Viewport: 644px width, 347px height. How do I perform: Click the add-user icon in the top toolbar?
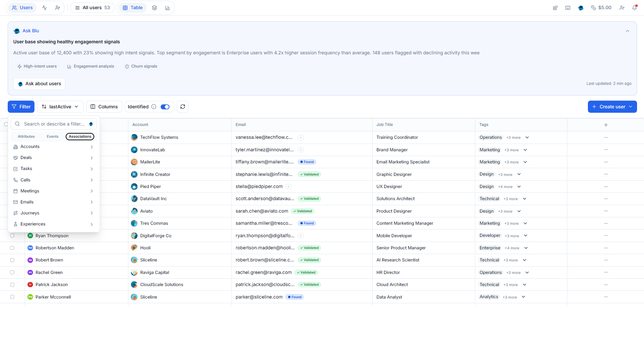[622, 7]
